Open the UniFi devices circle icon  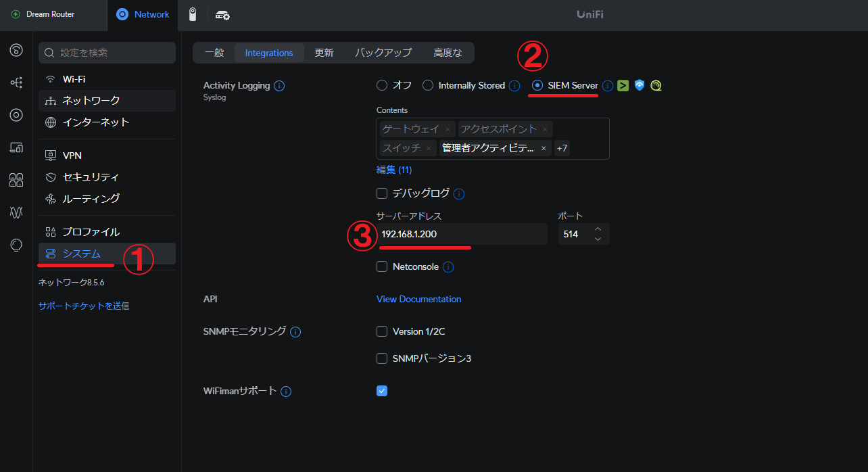pyautogui.click(x=16, y=115)
